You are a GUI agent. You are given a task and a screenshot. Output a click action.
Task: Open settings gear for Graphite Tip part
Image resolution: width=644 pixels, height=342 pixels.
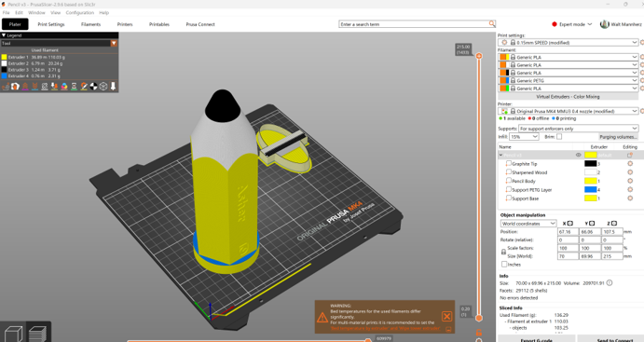[x=630, y=164]
